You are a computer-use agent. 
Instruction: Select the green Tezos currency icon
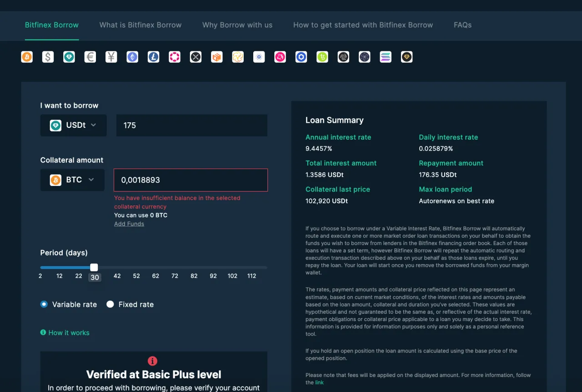(322, 57)
